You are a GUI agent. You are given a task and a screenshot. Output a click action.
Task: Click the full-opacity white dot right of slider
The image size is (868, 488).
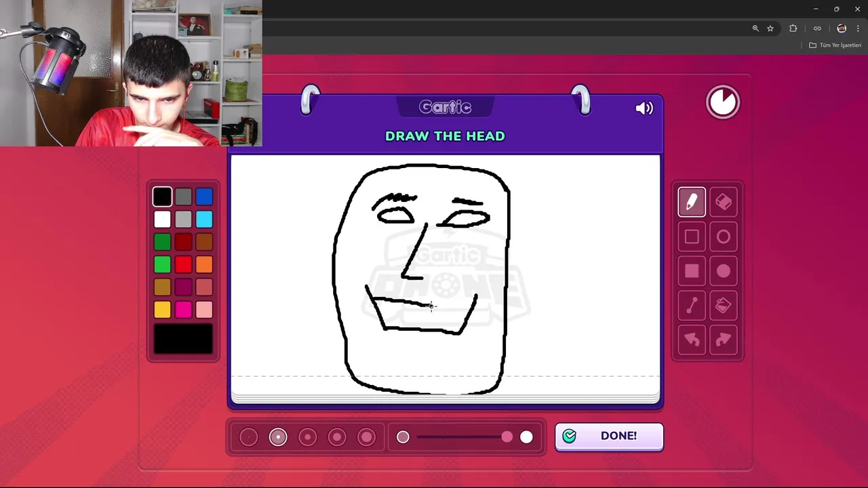(526, 437)
